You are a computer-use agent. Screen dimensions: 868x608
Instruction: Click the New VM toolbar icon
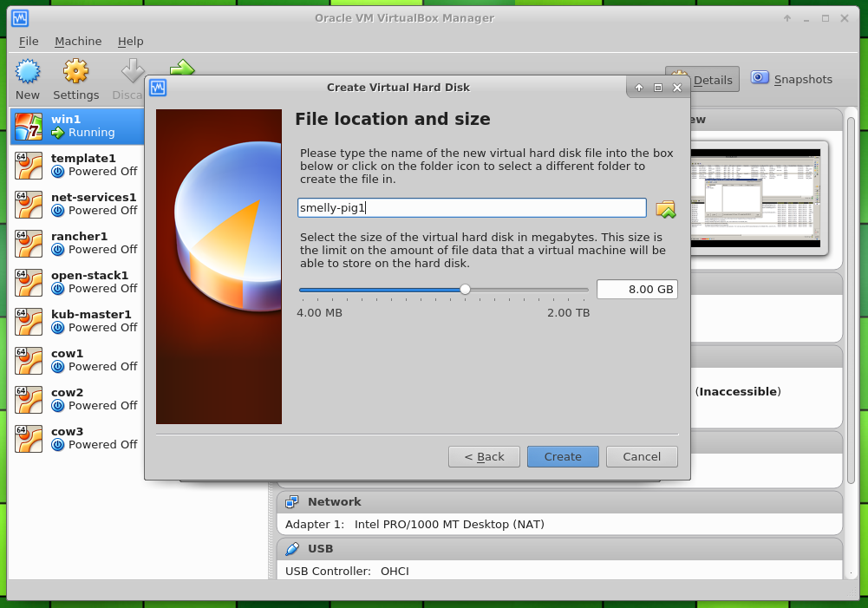tap(28, 71)
